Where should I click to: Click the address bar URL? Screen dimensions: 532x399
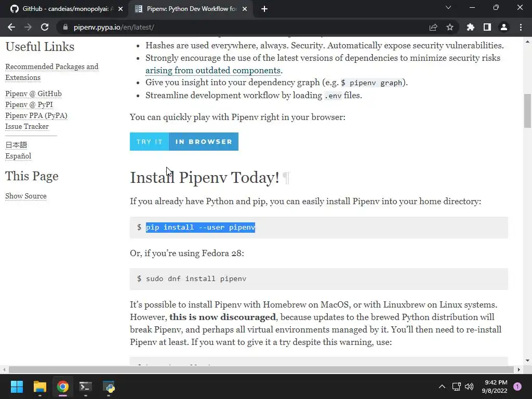click(x=114, y=27)
